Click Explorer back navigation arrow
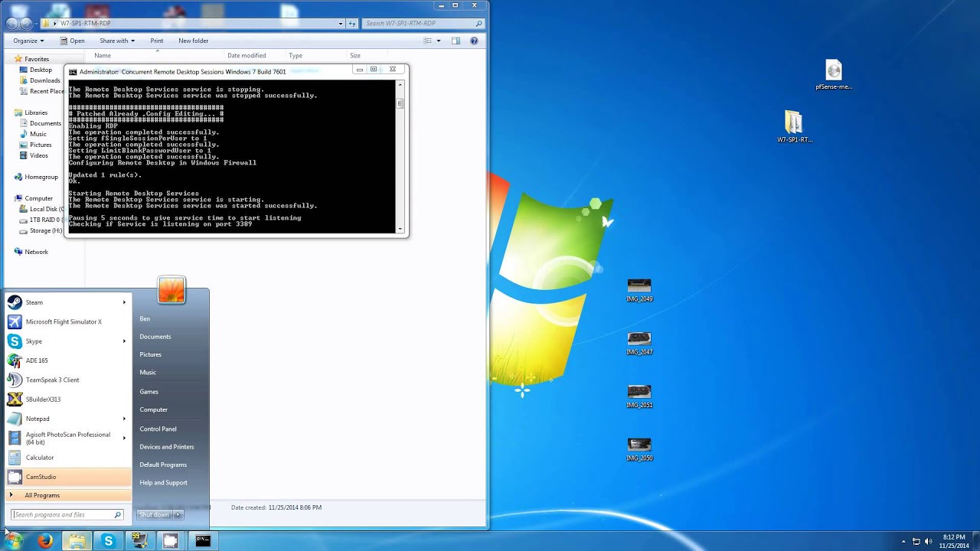 click(11, 24)
